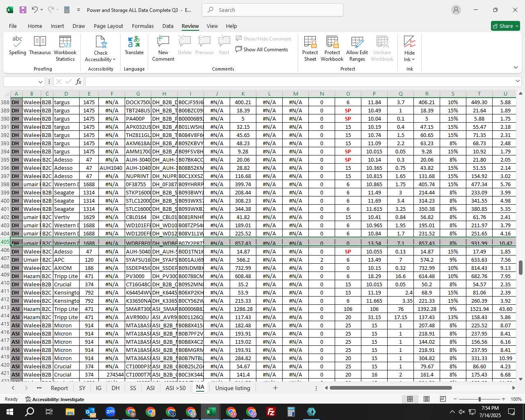Open the hidden sheets ellipsis list
The image size is (525, 420).
[39, 388]
